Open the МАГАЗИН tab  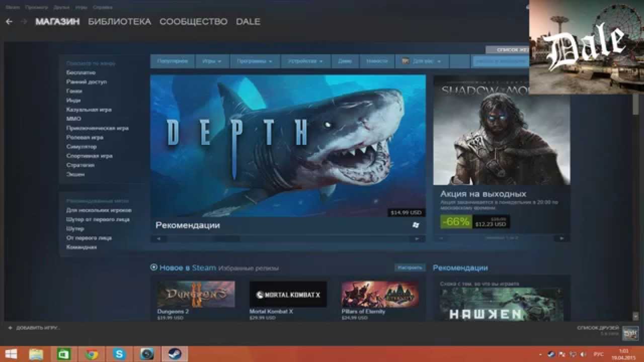coord(57,22)
